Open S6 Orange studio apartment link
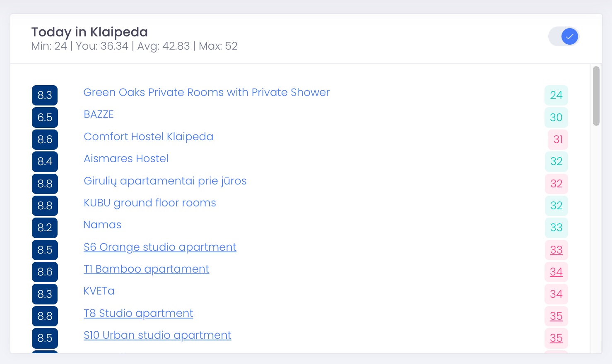 [x=160, y=247]
